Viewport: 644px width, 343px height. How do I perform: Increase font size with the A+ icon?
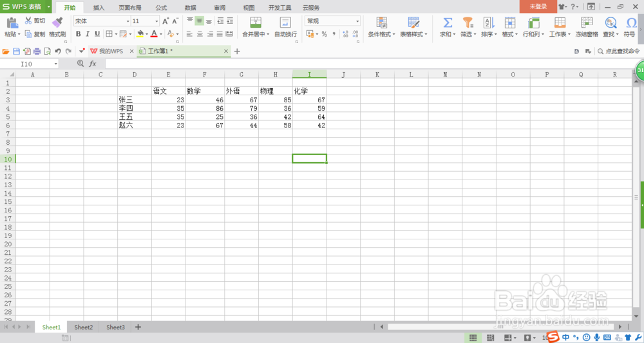point(166,21)
